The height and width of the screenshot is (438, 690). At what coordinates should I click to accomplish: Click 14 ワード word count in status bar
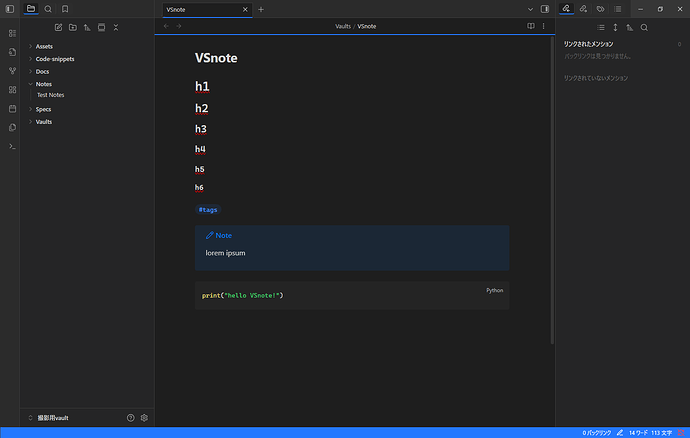638,433
